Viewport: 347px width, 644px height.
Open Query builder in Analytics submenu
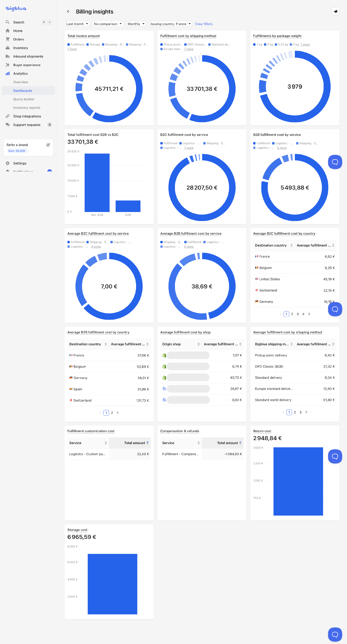coord(24,99)
